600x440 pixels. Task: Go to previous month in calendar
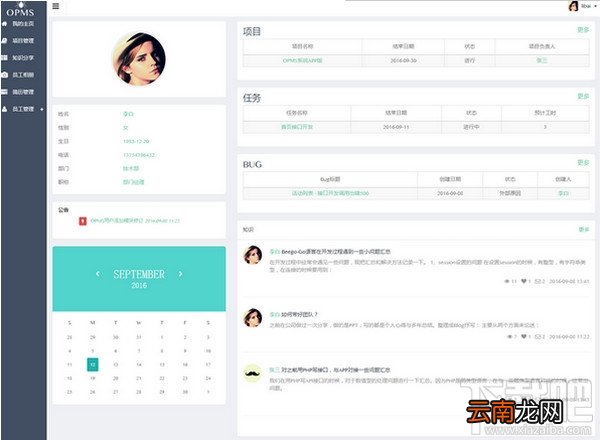click(x=98, y=274)
